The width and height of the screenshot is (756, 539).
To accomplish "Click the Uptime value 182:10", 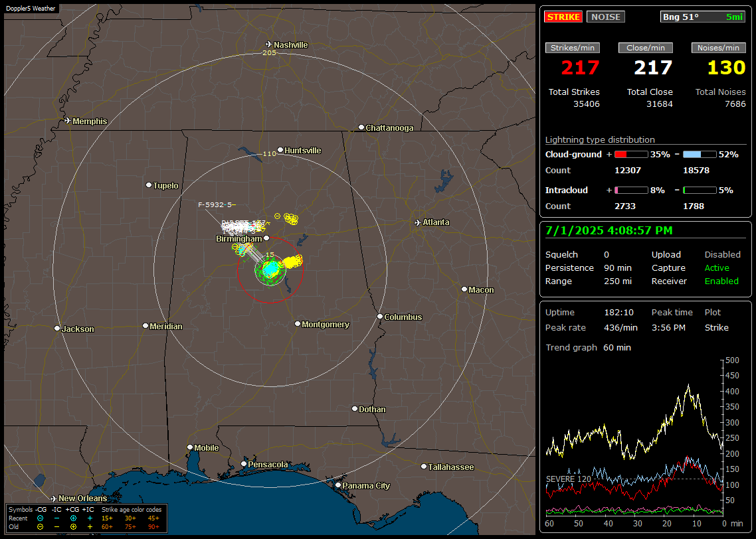I will (617, 313).
